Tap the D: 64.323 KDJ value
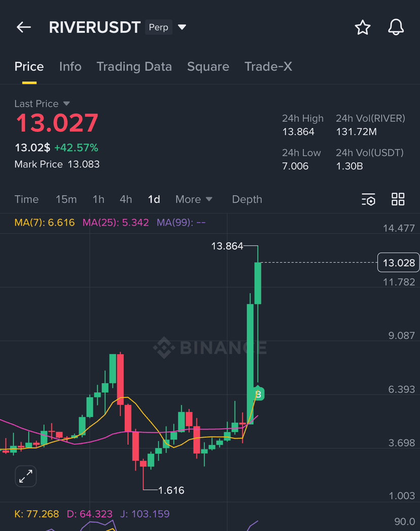420x531 pixels. click(89, 514)
